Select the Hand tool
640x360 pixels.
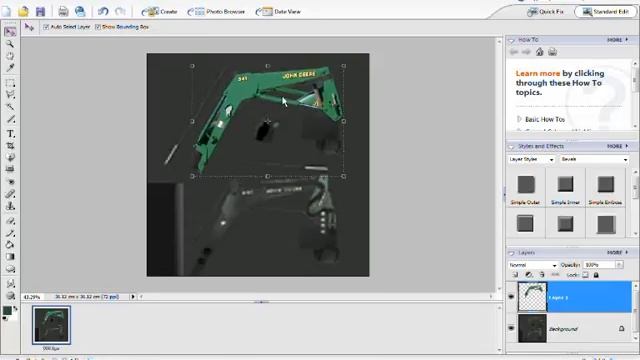10,56
